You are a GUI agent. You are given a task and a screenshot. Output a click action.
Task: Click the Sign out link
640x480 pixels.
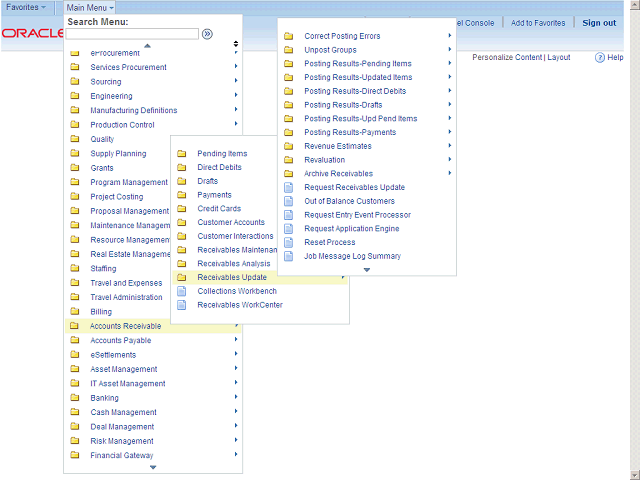(599, 23)
